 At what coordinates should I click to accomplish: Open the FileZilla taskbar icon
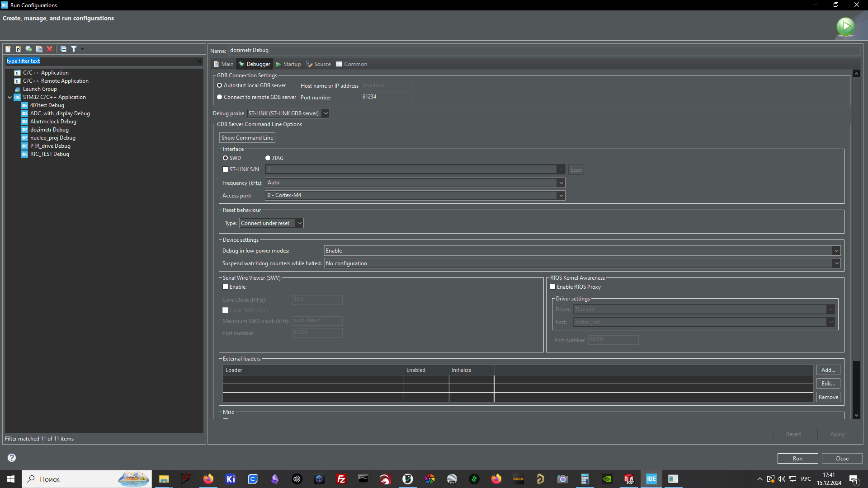tap(341, 479)
